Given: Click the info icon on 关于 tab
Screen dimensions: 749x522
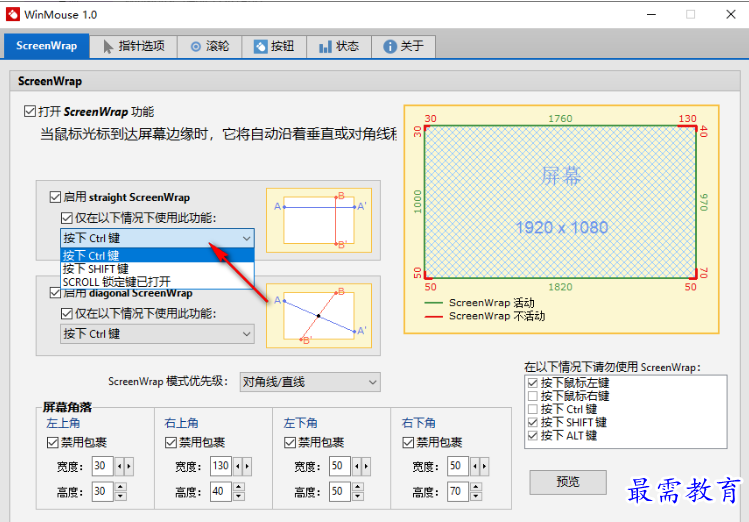Looking at the screenshot, I should click(x=390, y=47).
